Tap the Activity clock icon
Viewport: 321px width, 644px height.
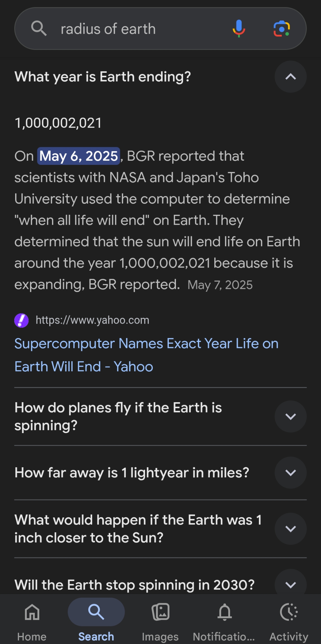tap(289, 612)
